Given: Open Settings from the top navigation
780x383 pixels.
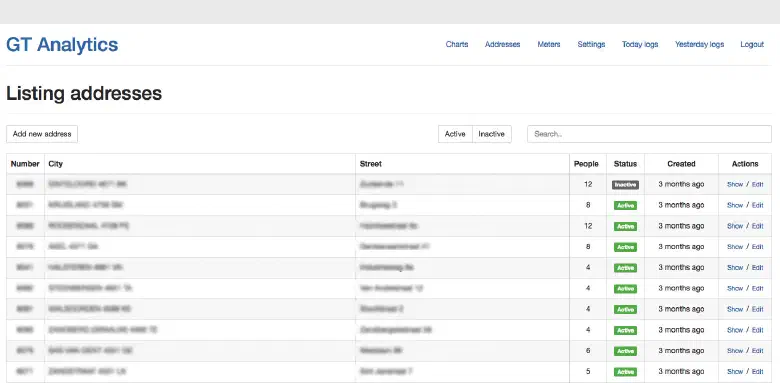Looking at the screenshot, I should (591, 44).
